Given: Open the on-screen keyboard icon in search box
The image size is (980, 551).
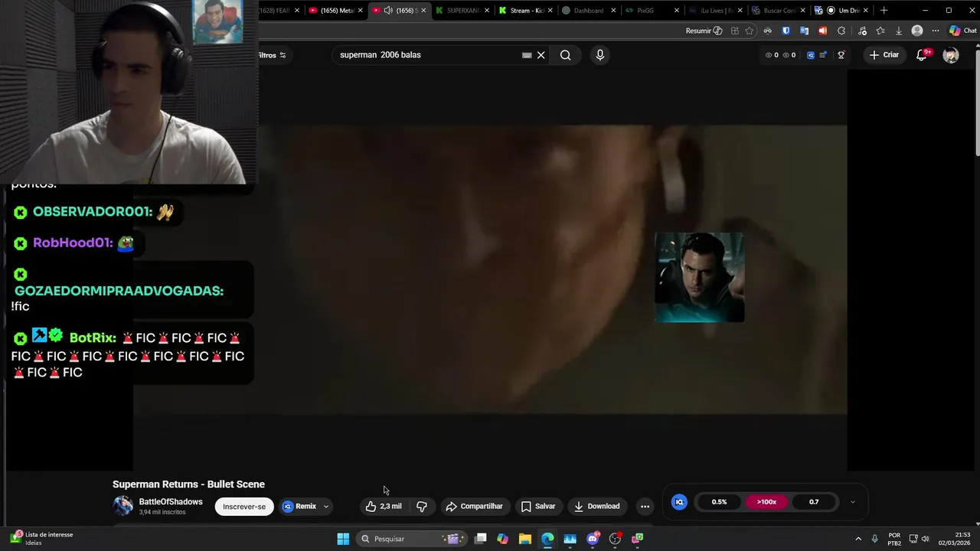Looking at the screenshot, I should coord(527,55).
